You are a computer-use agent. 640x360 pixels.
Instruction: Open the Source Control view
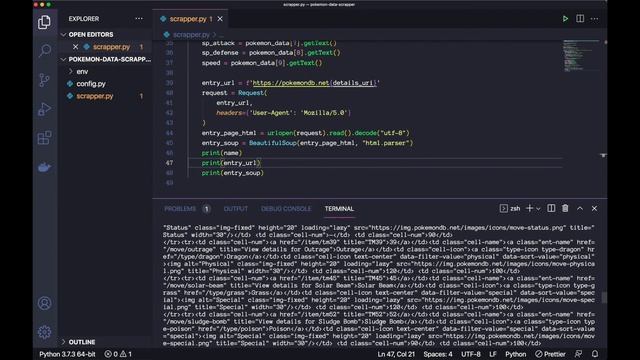[44, 80]
